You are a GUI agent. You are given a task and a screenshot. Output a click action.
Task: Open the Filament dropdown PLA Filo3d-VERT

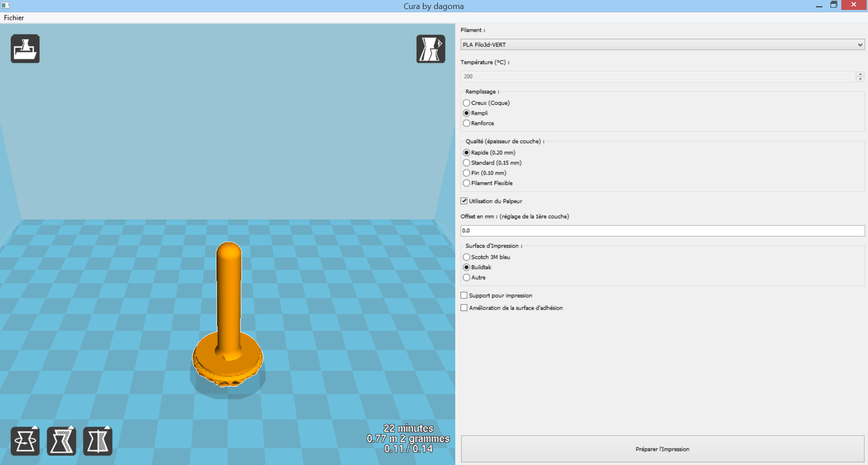click(x=662, y=45)
